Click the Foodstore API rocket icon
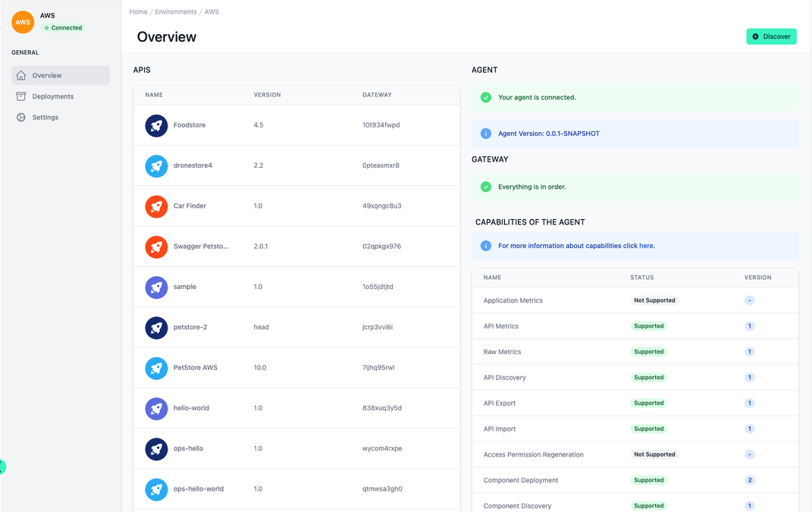The image size is (812, 512). pos(155,124)
